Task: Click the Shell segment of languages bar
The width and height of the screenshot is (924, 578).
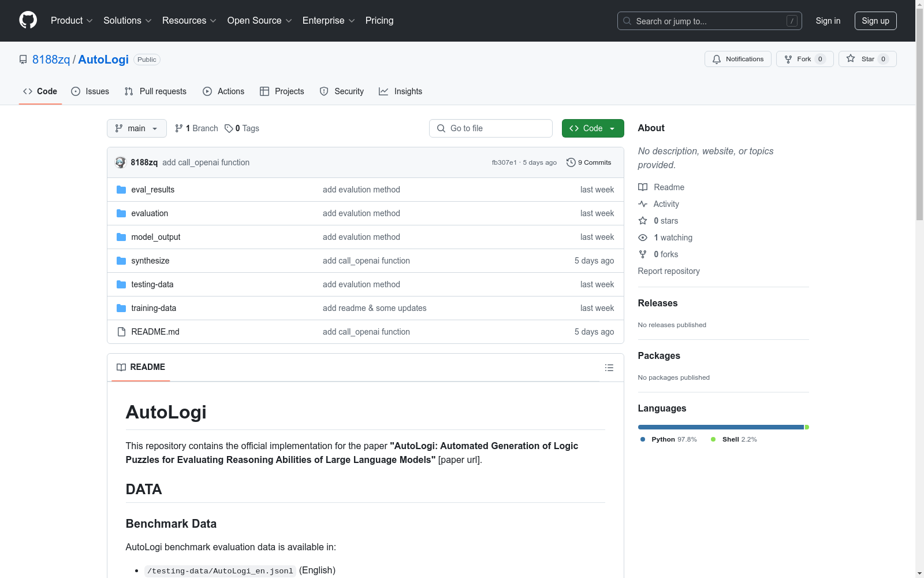Action: [x=807, y=427]
